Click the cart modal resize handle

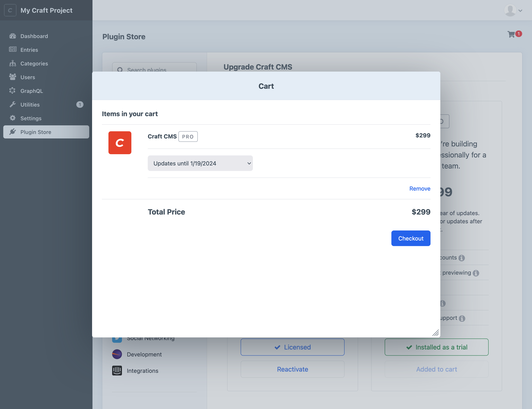click(436, 333)
